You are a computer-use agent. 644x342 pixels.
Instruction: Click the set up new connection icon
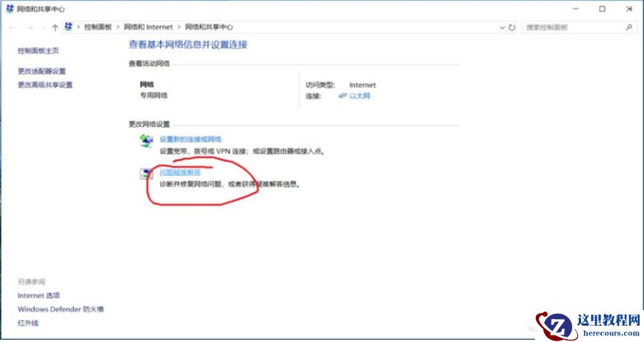click(x=146, y=140)
